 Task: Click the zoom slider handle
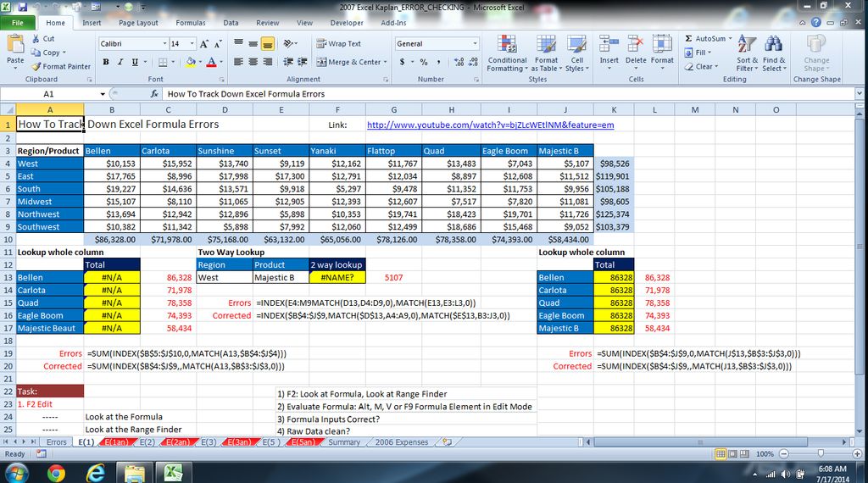tap(821, 453)
